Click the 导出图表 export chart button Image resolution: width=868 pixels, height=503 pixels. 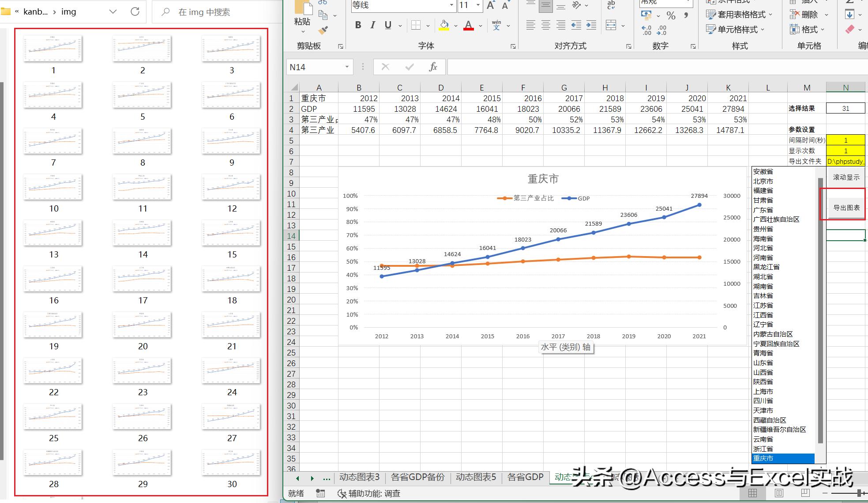tap(846, 207)
